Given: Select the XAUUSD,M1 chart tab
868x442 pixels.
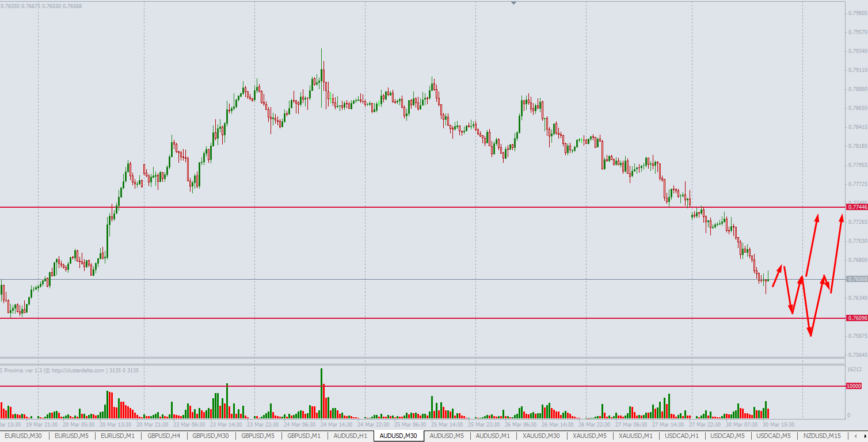Looking at the screenshot, I should 635,436.
